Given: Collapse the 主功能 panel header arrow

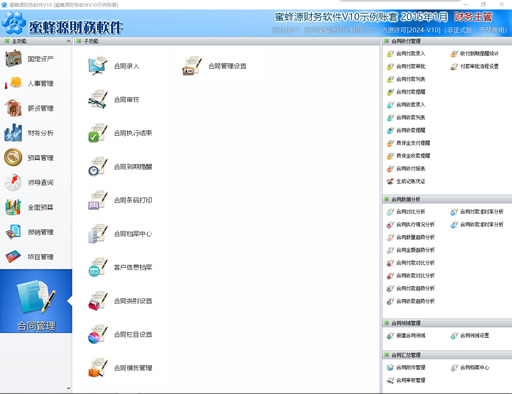Looking at the screenshot, I should tap(68, 41).
